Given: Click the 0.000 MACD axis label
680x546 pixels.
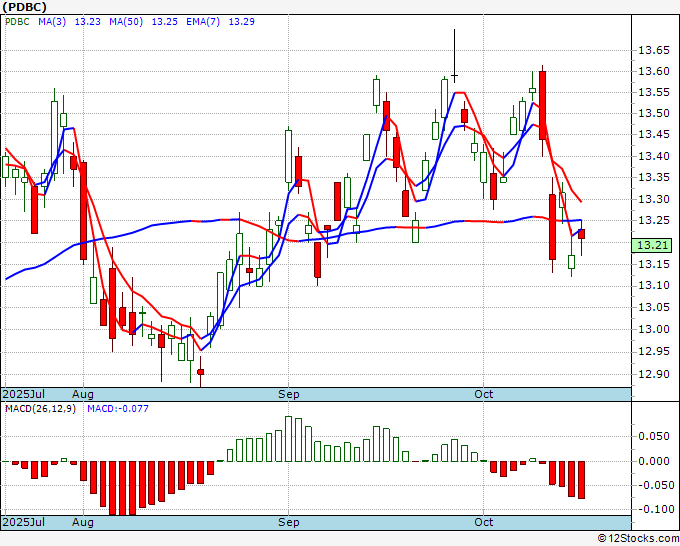Looking at the screenshot, I should pyautogui.click(x=654, y=461).
